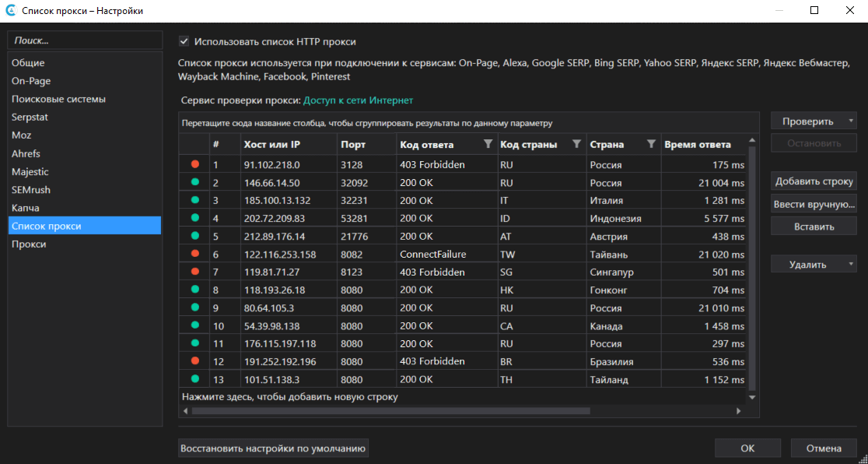Click the app logo in the title bar
Viewport: 868px width, 464px height.
[10, 11]
